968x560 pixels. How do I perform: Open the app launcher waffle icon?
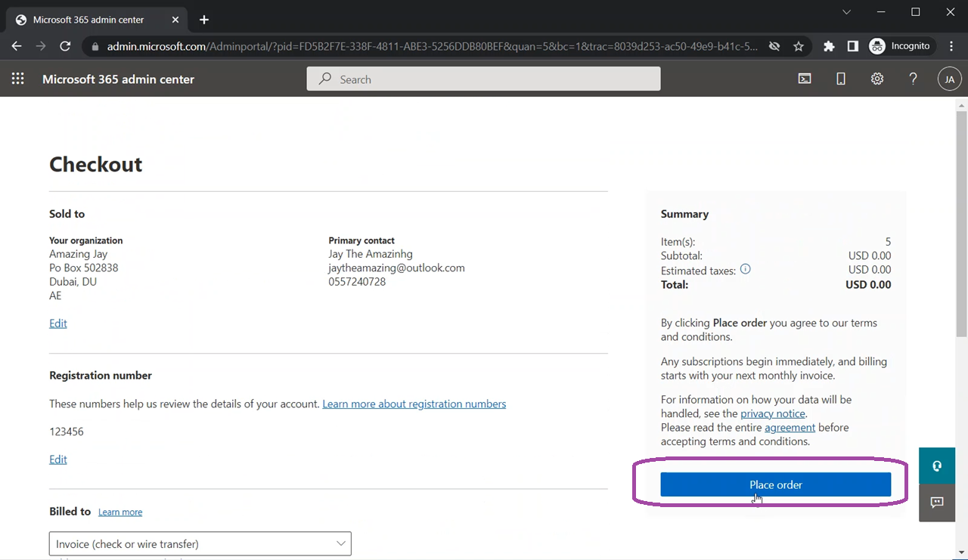pyautogui.click(x=18, y=79)
